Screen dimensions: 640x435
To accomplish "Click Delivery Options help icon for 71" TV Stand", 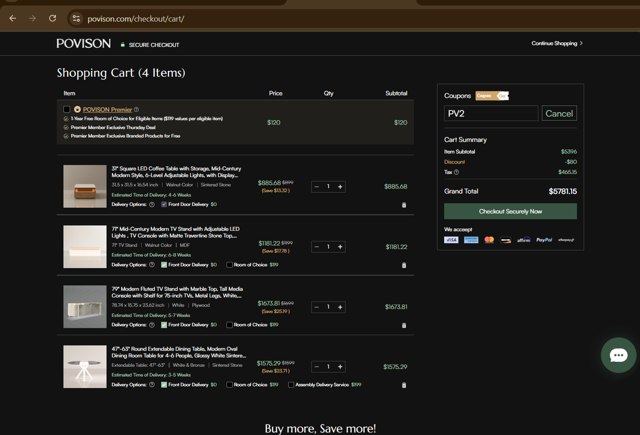I will [152, 264].
